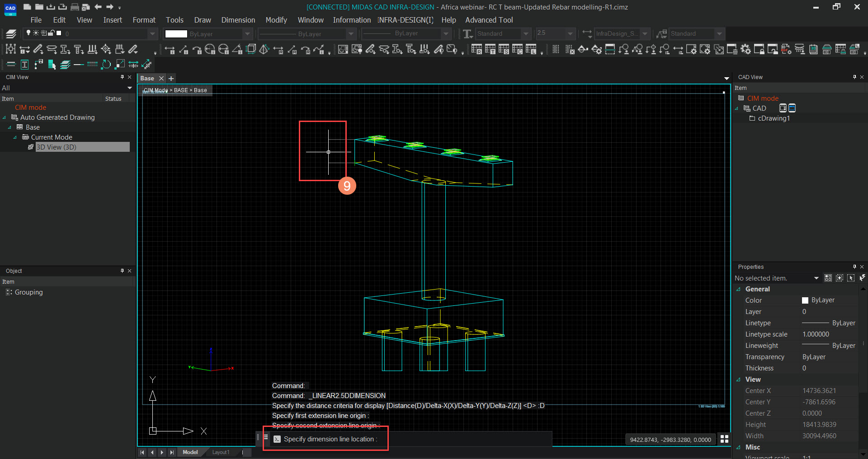This screenshot has width=868, height=459.
Task: Click the table 'L' icon in toolbar
Action: point(531,49)
